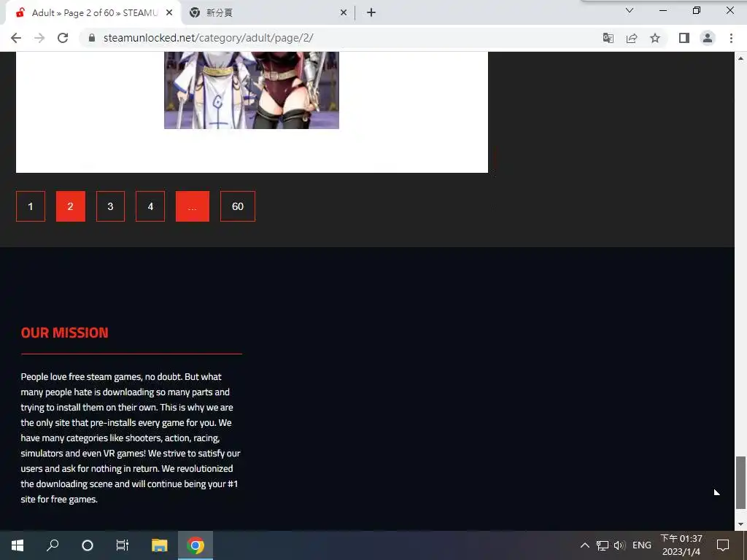The height and width of the screenshot is (560, 747).
Task: Go to pagination page 3
Action: (111, 206)
